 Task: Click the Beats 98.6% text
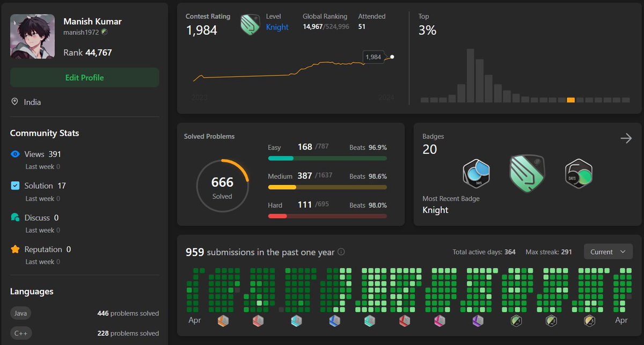(368, 176)
